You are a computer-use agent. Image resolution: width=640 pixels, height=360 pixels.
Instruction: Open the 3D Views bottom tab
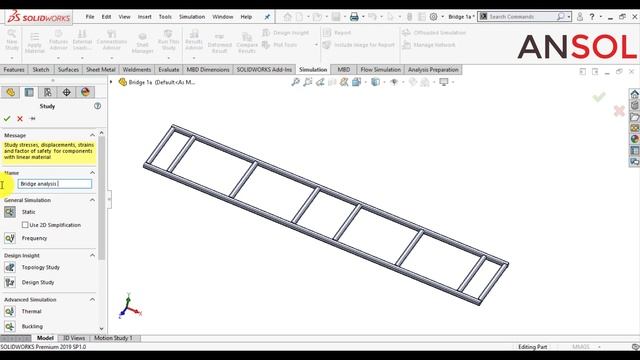[74, 338]
